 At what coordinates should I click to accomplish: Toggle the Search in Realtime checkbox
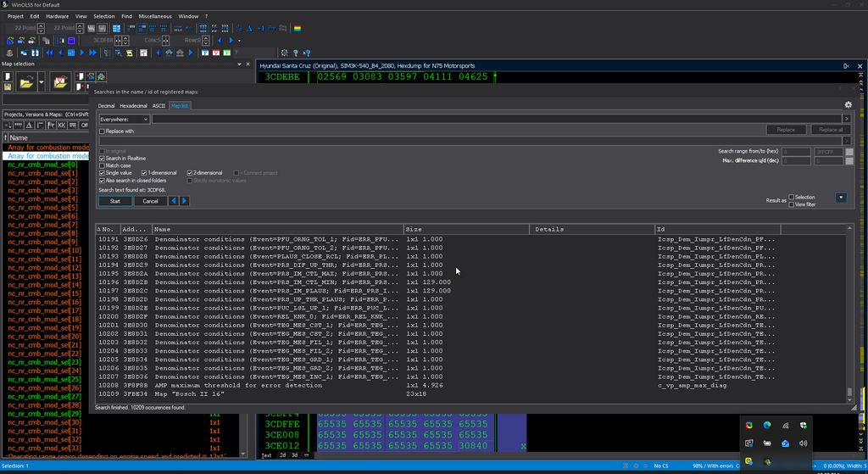[x=103, y=159]
